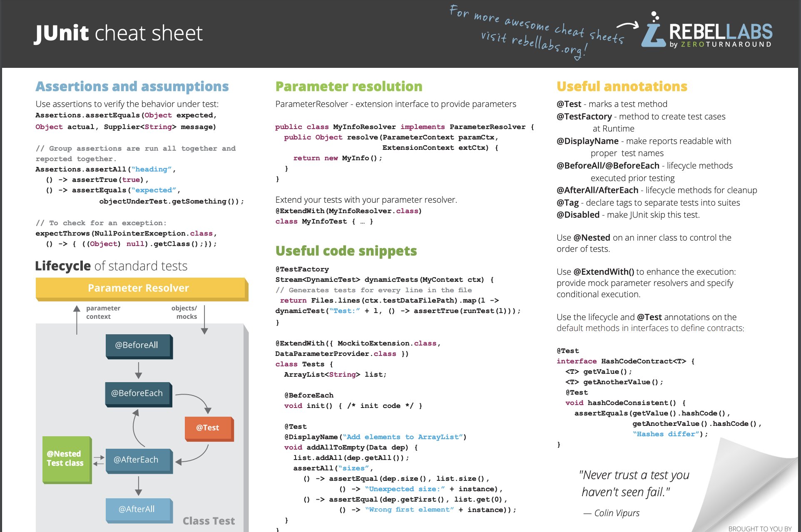Click the @BeforeEach lifecycle icon
The image size is (801, 532).
(137, 393)
